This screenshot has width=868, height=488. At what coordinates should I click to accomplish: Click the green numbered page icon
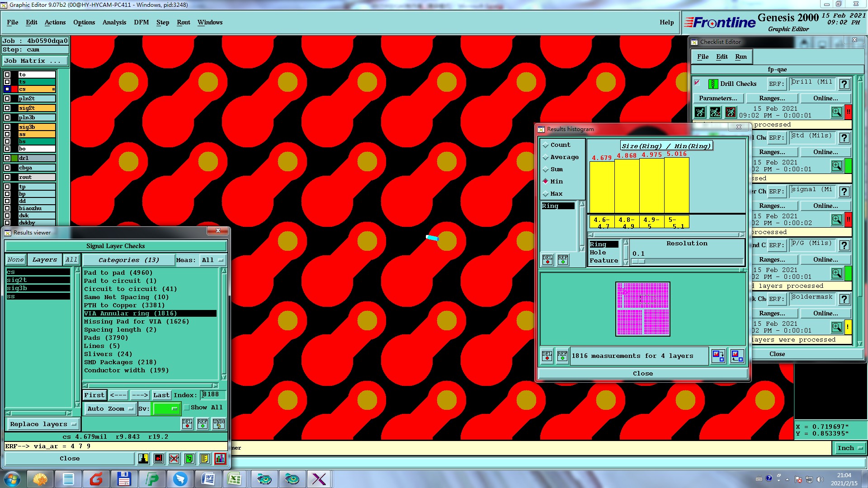point(189,459)
